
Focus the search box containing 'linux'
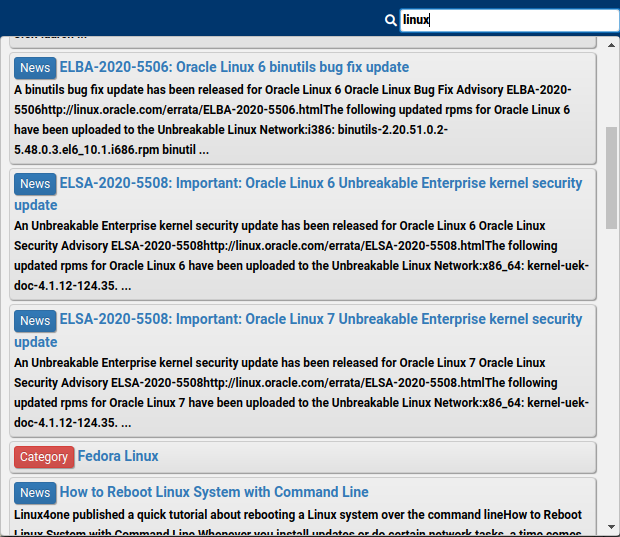click(x=508, y=20)
